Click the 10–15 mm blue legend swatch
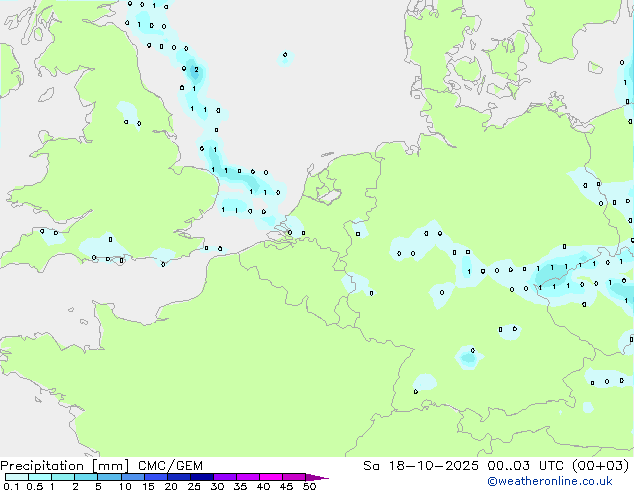This screenshot has height=490, width=634. coord(133,477)
